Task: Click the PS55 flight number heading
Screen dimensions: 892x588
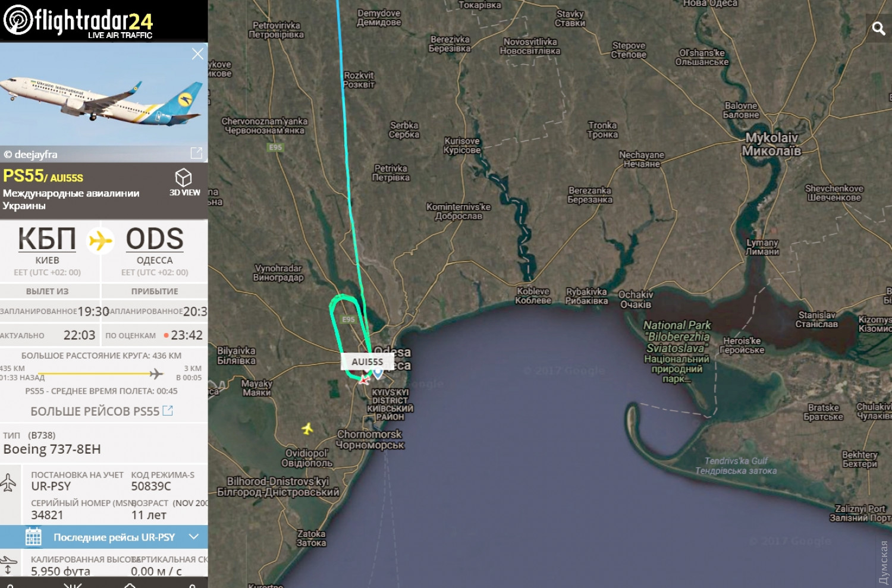Action: point(23,176)
